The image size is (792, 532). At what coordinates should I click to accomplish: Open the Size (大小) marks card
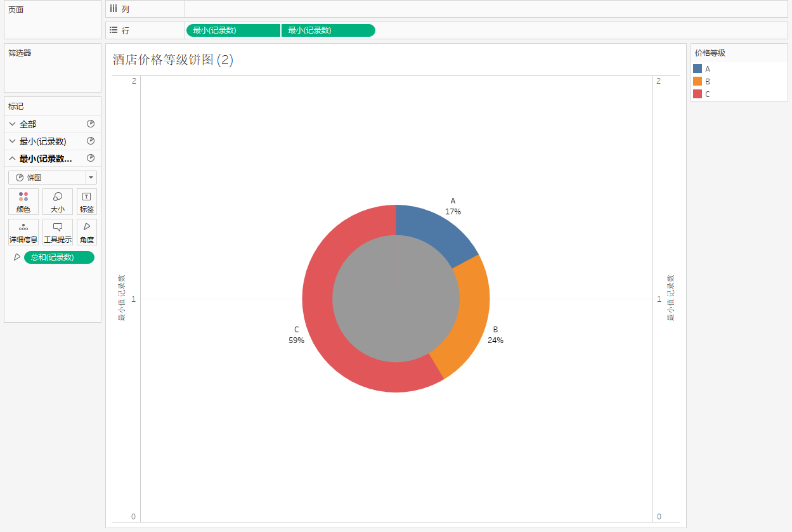point(58,202)
